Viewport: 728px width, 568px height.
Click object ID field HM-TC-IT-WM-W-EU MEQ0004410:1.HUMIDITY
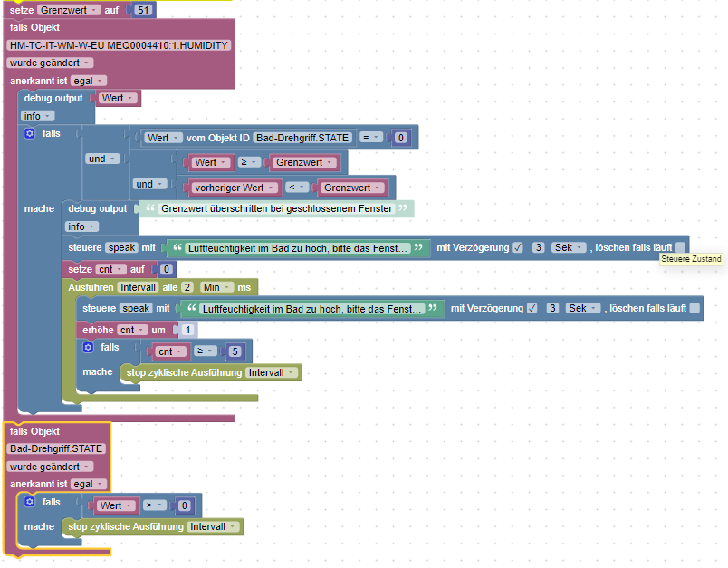(119, 45)
